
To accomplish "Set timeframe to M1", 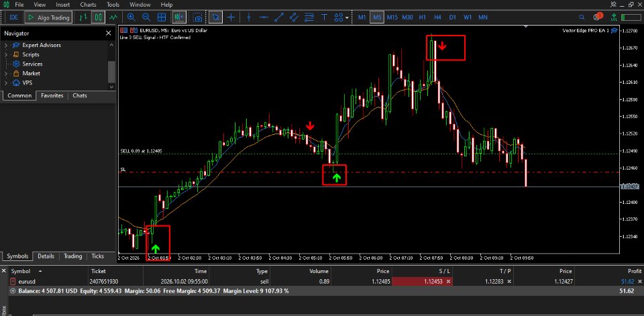I will (362, 17).
